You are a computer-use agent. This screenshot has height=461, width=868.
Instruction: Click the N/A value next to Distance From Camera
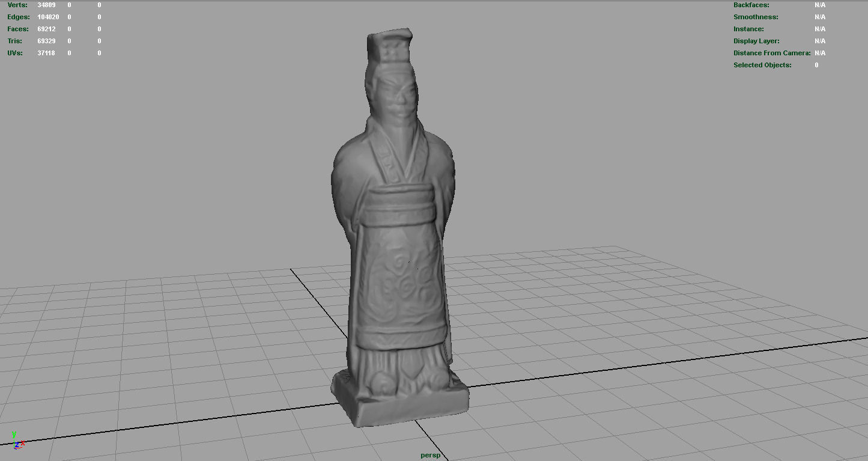pyautogui.click(x=820, y=53)
